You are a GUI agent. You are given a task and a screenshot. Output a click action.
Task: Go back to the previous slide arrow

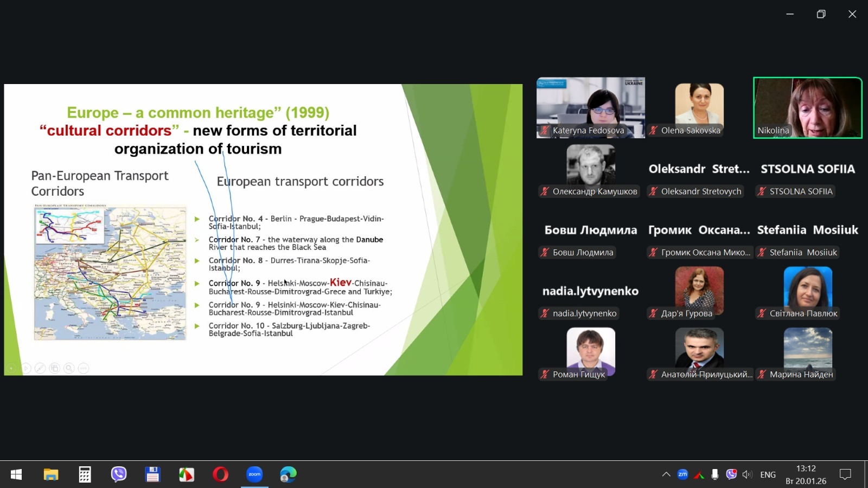[x=11, y=369]
